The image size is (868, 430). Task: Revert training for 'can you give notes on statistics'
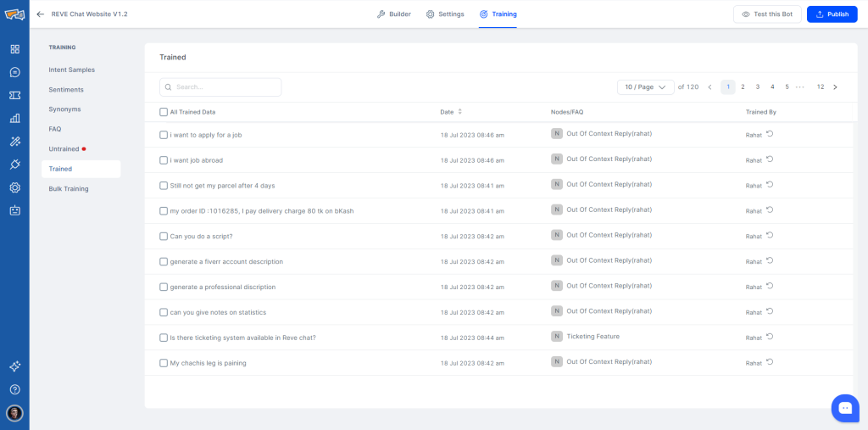(770, 311)
